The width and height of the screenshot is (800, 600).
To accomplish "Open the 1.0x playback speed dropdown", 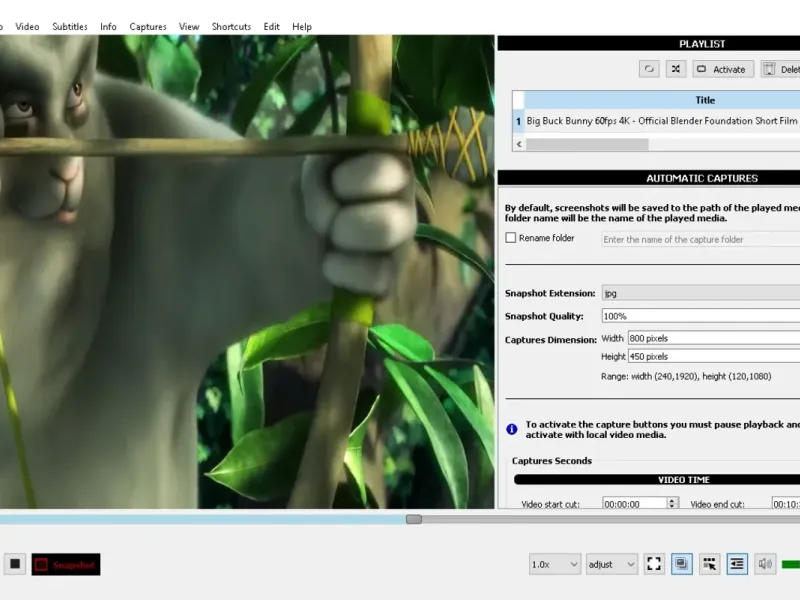I will 555,564.
